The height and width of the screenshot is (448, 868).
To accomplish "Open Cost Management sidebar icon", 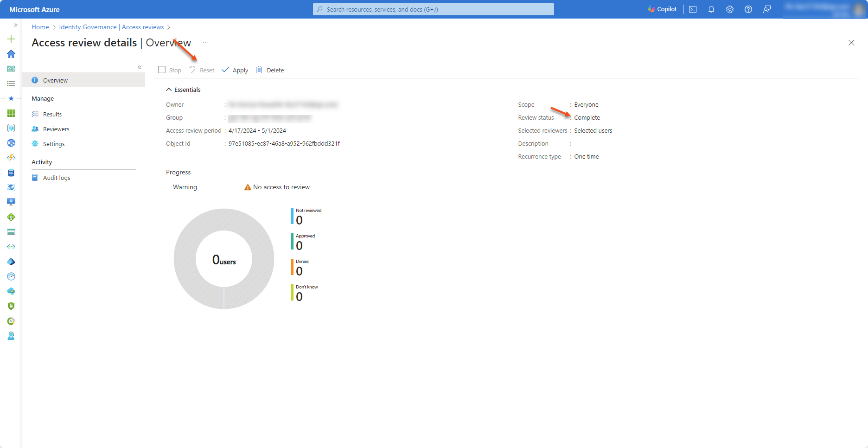I will pos(11,321).
